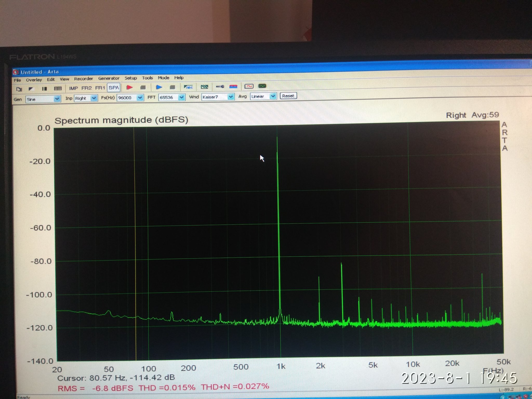
Task: Switch to FR2 dual-channel mode
Action: coord(87,88)
